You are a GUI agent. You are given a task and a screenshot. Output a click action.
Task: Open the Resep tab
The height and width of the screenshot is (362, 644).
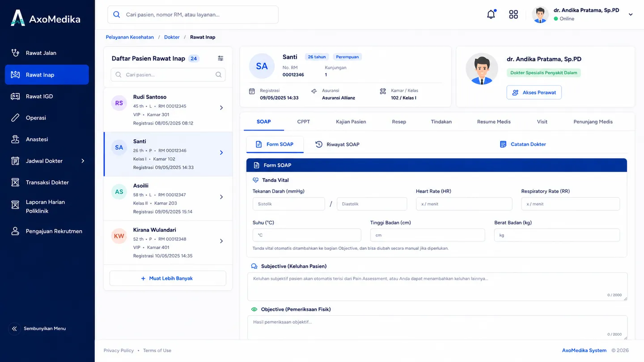tap(399, 122)
